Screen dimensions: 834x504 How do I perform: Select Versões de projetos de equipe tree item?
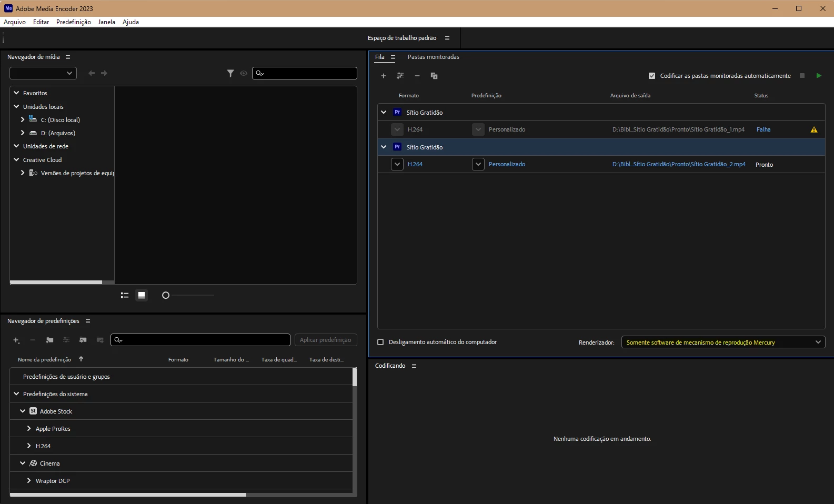pyautogui.click(x=77, y=173)
